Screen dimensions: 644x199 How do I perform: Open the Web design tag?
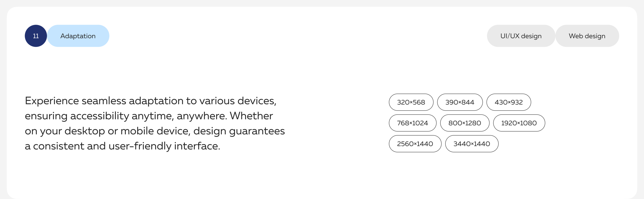click(x=587, y=36)
